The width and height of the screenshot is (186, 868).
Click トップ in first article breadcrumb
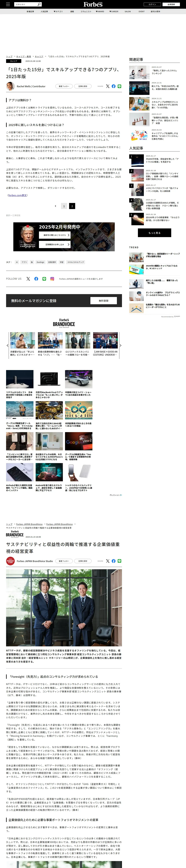click(x=9, y=57)
